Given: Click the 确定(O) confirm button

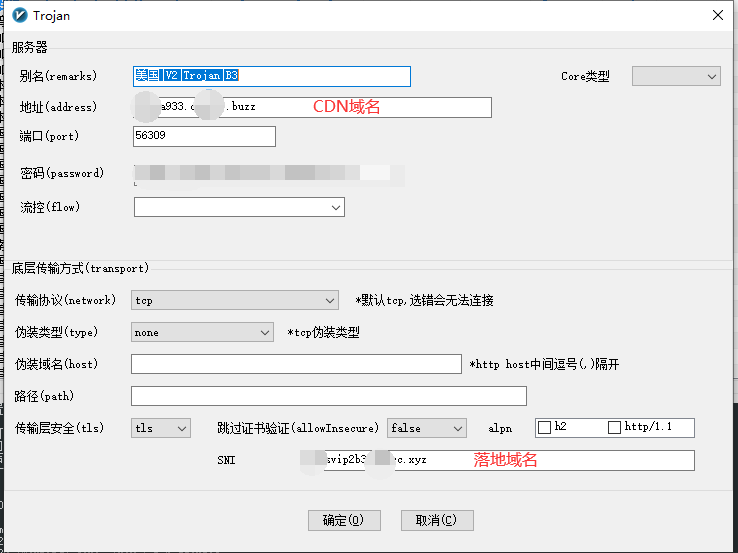Looking at the screenshot, I should point(344,520).
